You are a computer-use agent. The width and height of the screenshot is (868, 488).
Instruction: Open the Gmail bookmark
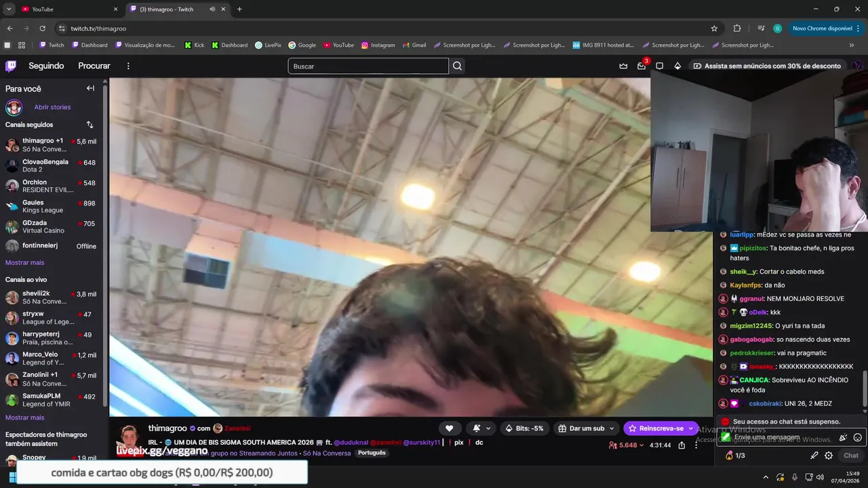click(x=414, y=45)
